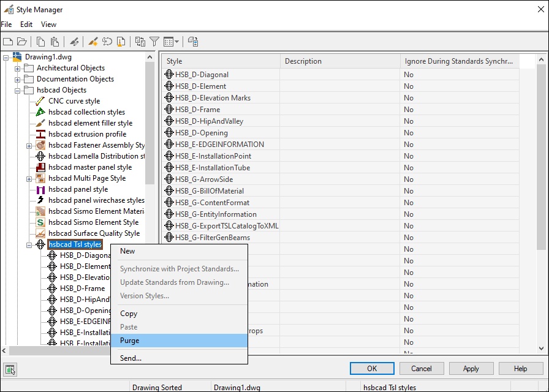The image size is (549, 392).
Task: Click the Copy toolbar icon
Action: (40, 42)
